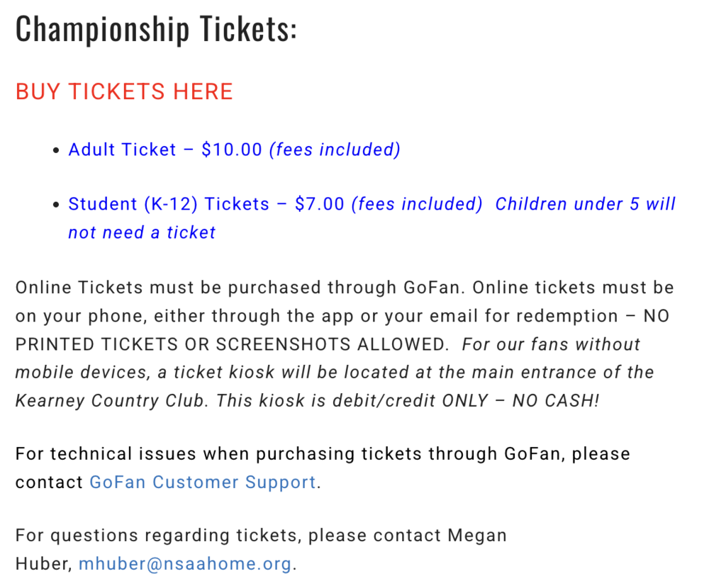The height and width of the screenshot is (588, 726).
Task: Click the "not need a ticket" line
Action: tap(142, 232)
